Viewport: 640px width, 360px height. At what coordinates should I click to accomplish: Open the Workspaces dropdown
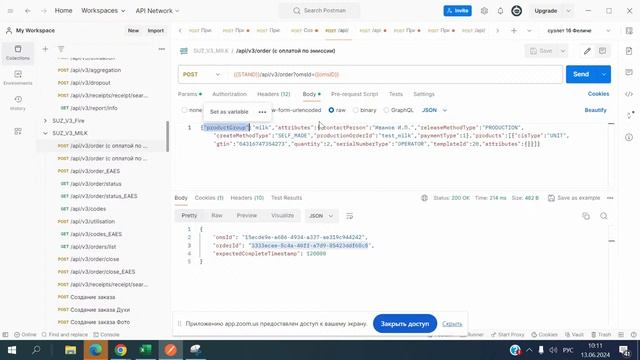pos(103,11)
